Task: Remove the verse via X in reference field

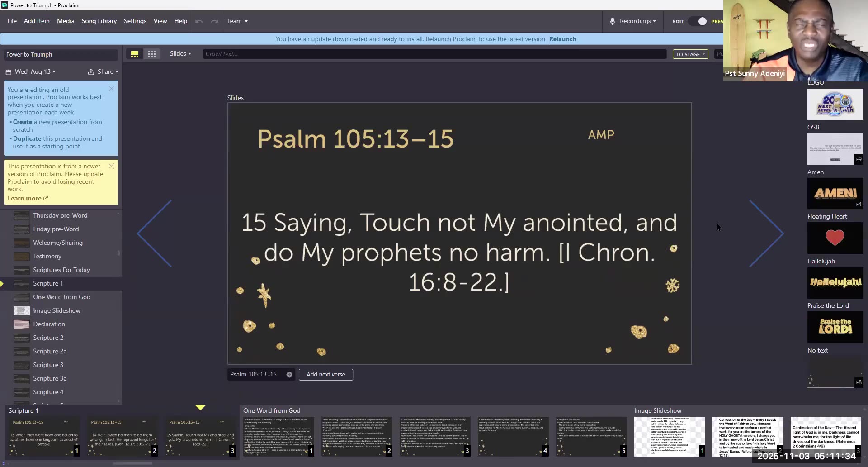Action: [289, 374]
